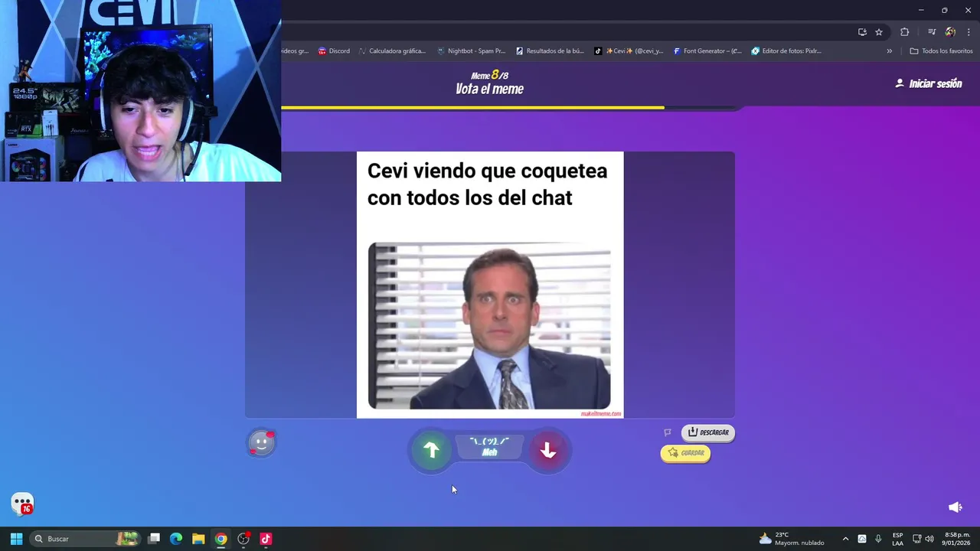Click the install app icon in address bar
This screenshot has width=980, height=551.
(x=862, y=32)
